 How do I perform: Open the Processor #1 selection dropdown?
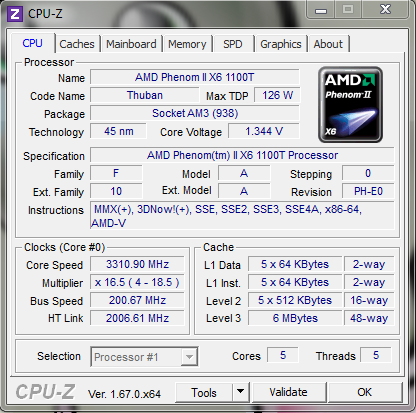pos(144,357)
